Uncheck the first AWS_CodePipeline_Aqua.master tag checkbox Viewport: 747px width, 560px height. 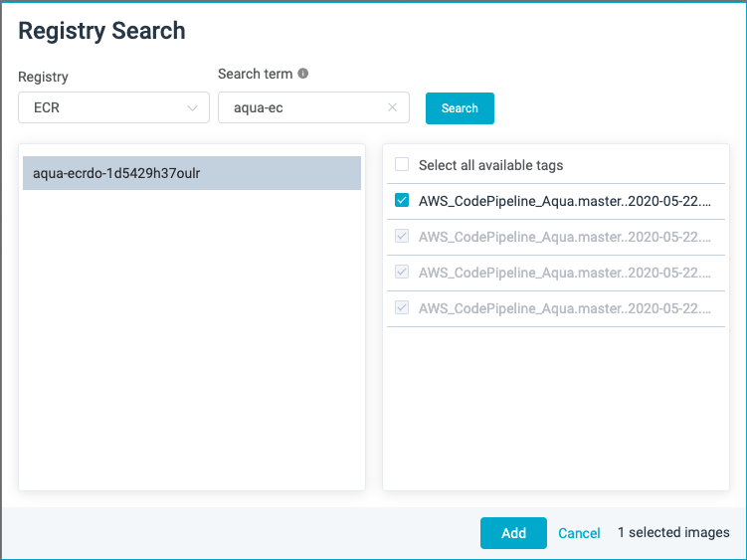(x=402, y=200)
